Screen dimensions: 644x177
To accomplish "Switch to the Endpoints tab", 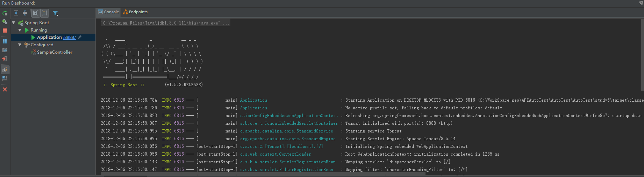I will point(135,12).
